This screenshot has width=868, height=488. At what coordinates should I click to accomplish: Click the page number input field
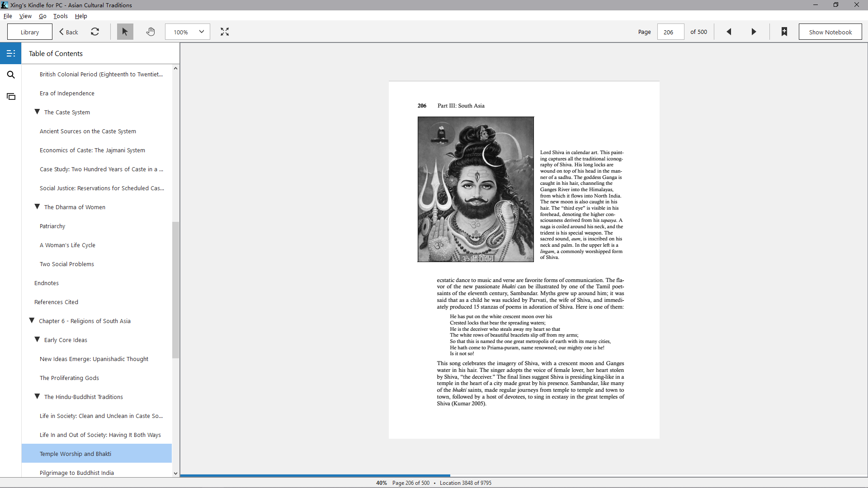point(670,32)
